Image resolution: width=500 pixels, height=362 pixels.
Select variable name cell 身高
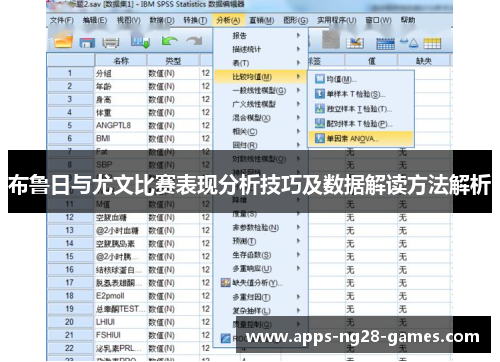point(121,99)
